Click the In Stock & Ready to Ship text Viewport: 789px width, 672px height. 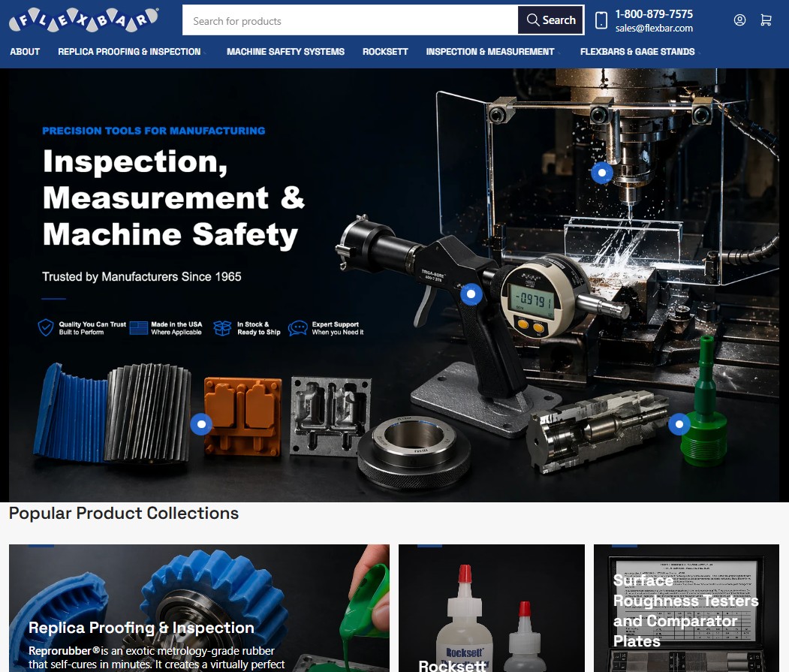tap(259, 328)
